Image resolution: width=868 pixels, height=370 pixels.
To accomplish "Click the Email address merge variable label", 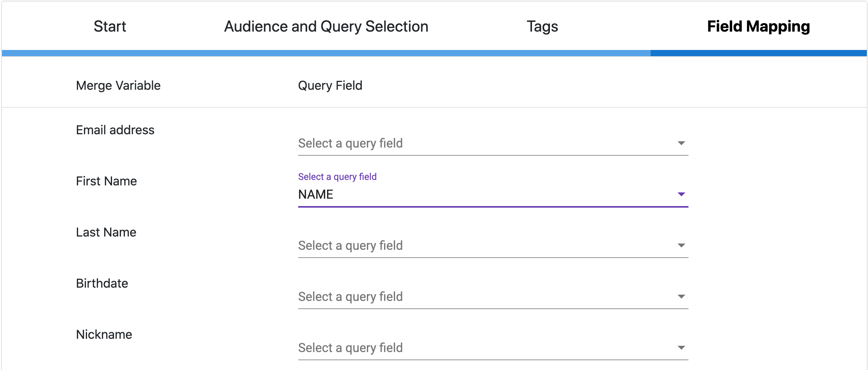I will pos(115,130).
